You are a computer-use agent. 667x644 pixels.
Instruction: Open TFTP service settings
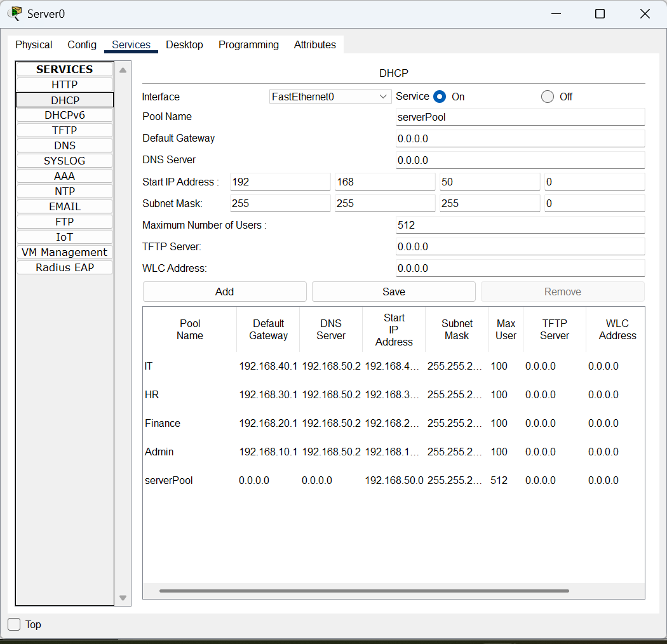65,131
